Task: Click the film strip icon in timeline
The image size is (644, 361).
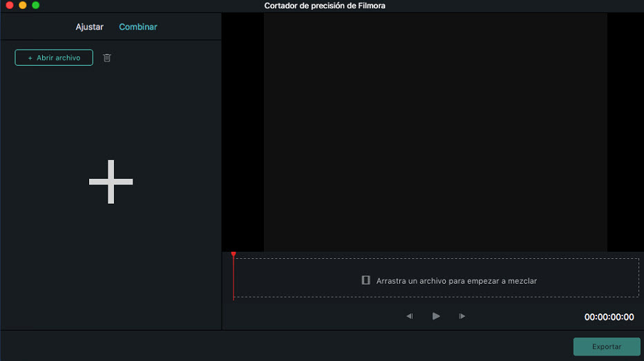Action: click(x=366, y=280)
